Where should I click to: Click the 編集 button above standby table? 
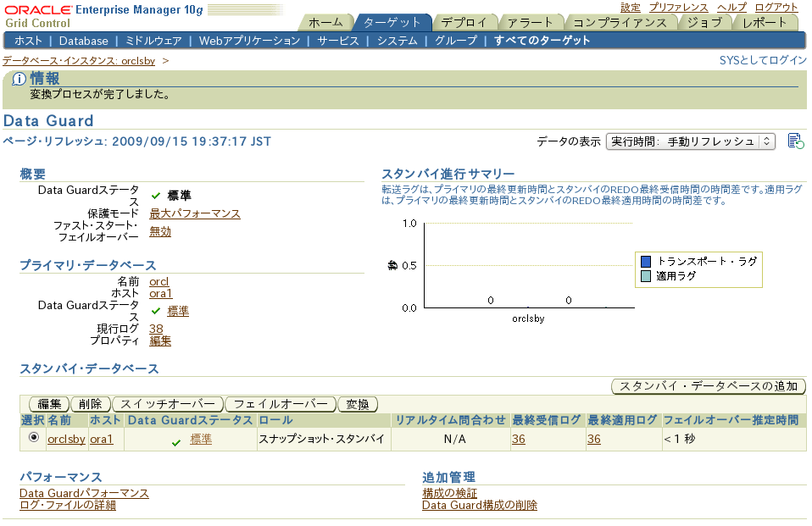click(x=49, y=404)
